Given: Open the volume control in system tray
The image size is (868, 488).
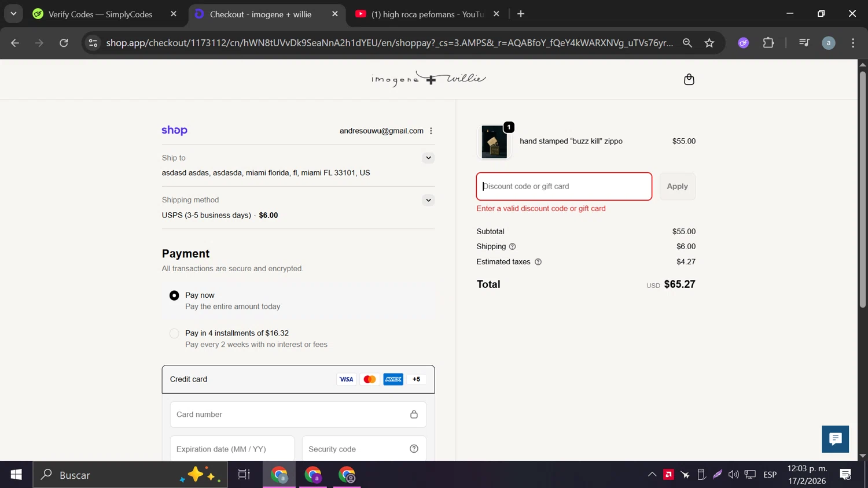Looking at the screenshot, I should (x=734, y=475).
